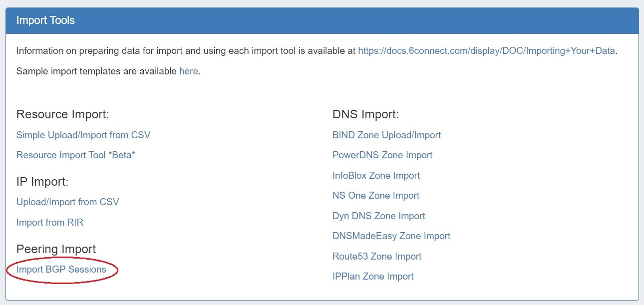Open BIND Zone Upload/Import
This screenshot has width=644, height=305.
click(386, 135)
